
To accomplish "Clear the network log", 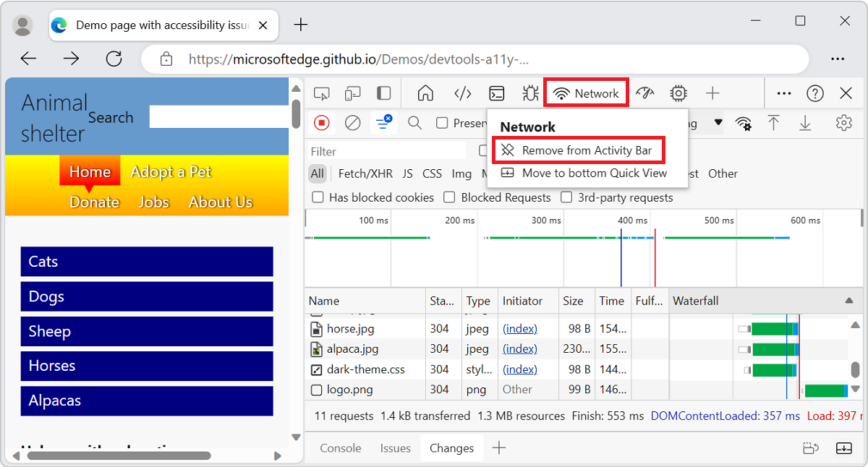I will [x=352, y=123].
